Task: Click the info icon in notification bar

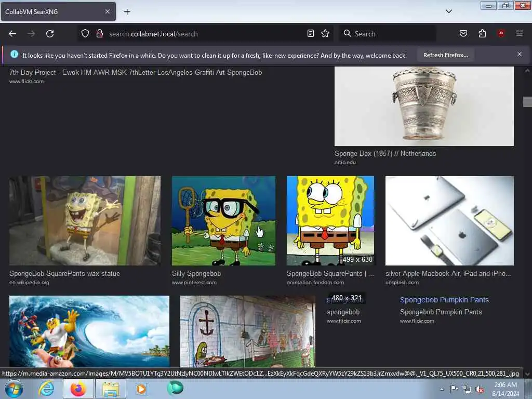Action: pos(14,54)
